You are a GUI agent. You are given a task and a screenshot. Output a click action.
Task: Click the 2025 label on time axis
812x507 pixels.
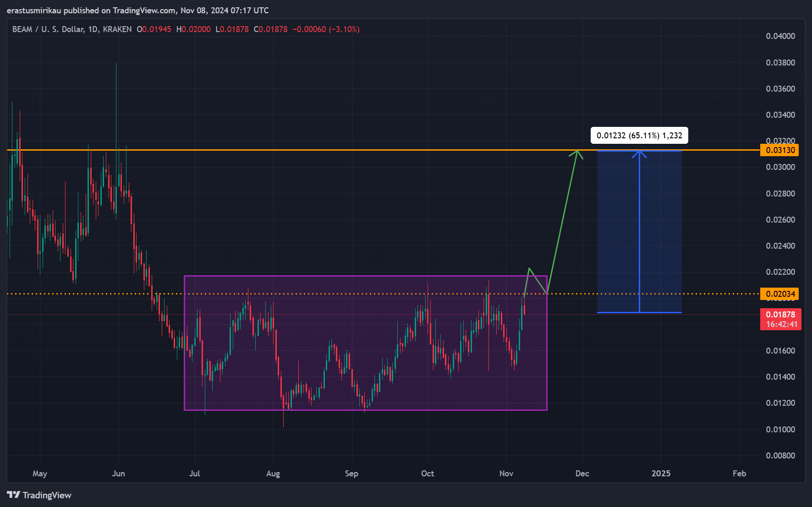coord(660,474)
